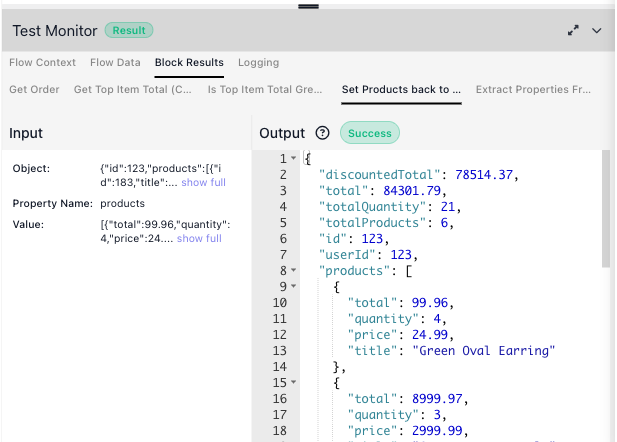Image resolution: width=617 pixels, height=442 pixels.
Task: Click the total value 8999.97
Action: pyautogui.click(x=437, y=399)
